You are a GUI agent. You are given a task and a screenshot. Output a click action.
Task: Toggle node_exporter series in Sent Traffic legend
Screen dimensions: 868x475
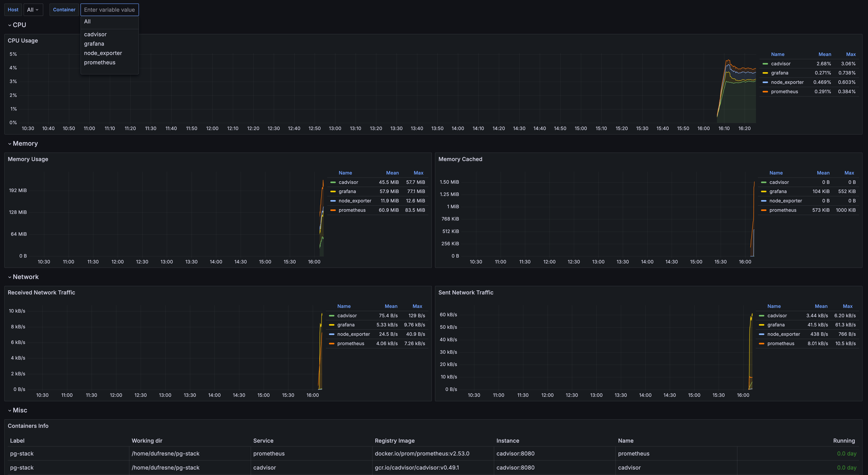coord(783,334)
